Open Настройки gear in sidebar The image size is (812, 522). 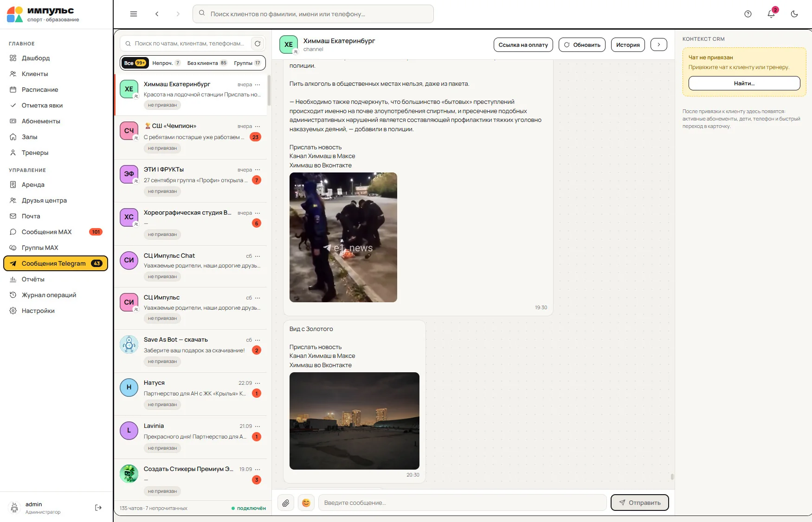[56, 311]
